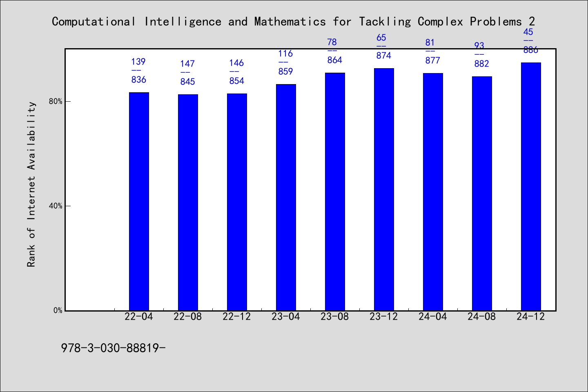This screenshot has height=392, width=588.
Task: Click the data label value 836
Action: pyautogui.click(x=139, y=80)
